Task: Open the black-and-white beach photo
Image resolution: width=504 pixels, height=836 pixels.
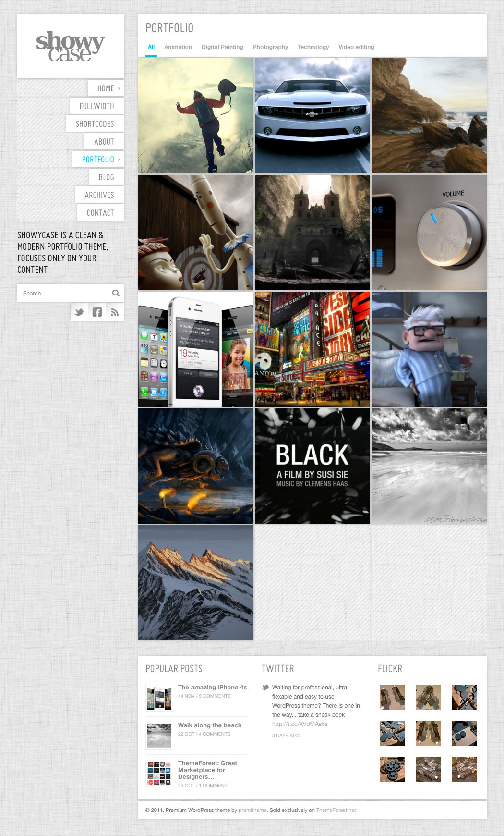Action: coord(429,466)
